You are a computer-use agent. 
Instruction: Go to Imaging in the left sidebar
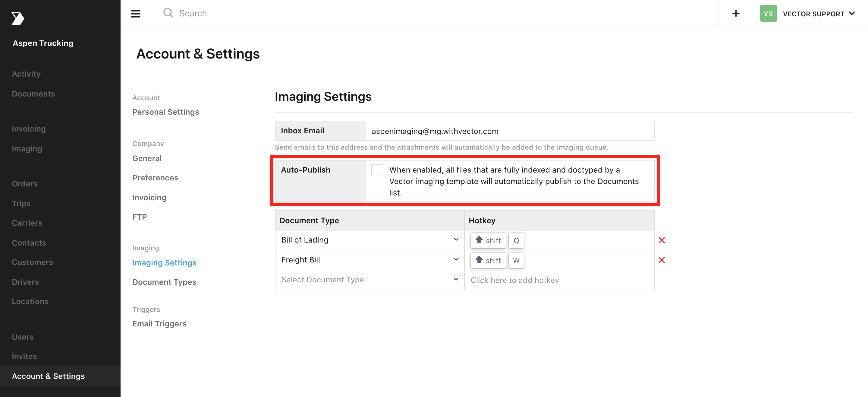point(27,149)
